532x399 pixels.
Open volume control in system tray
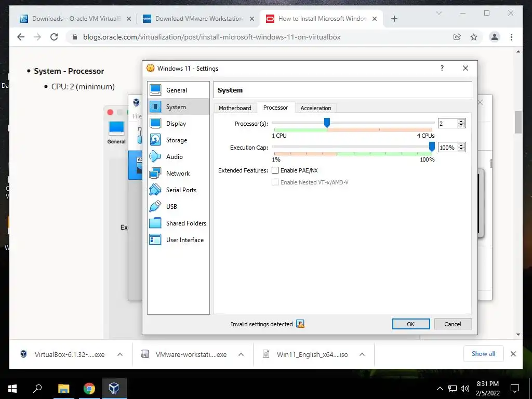465,389
